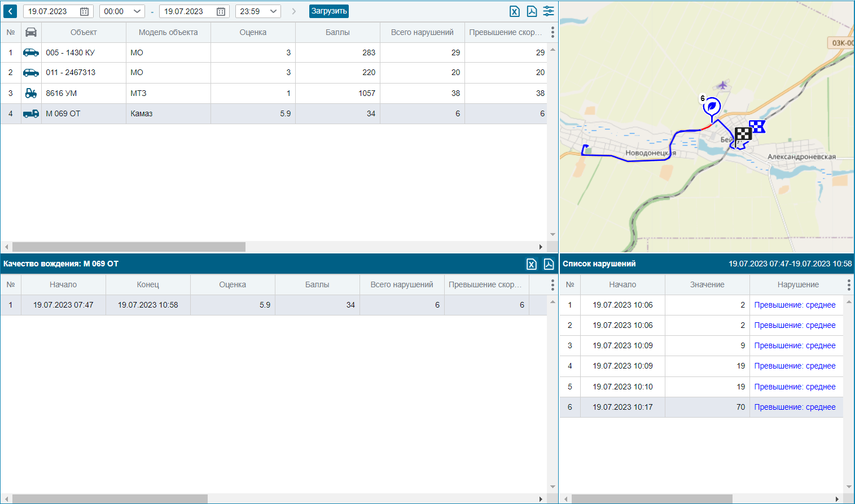Sort main table by Оценка column
Image resolution: width=855 pixels, height=504 pixels.
click(253, 32)
